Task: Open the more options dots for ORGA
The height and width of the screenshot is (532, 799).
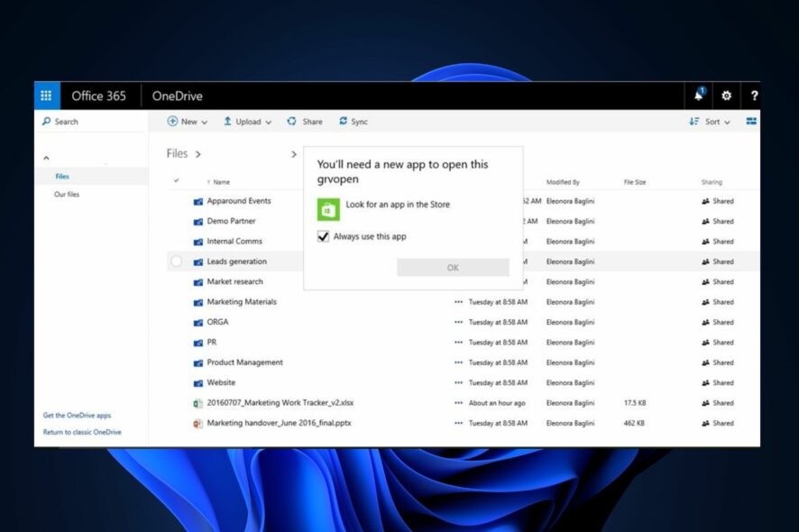Action: pyautogui.click(x=459, y=322)
